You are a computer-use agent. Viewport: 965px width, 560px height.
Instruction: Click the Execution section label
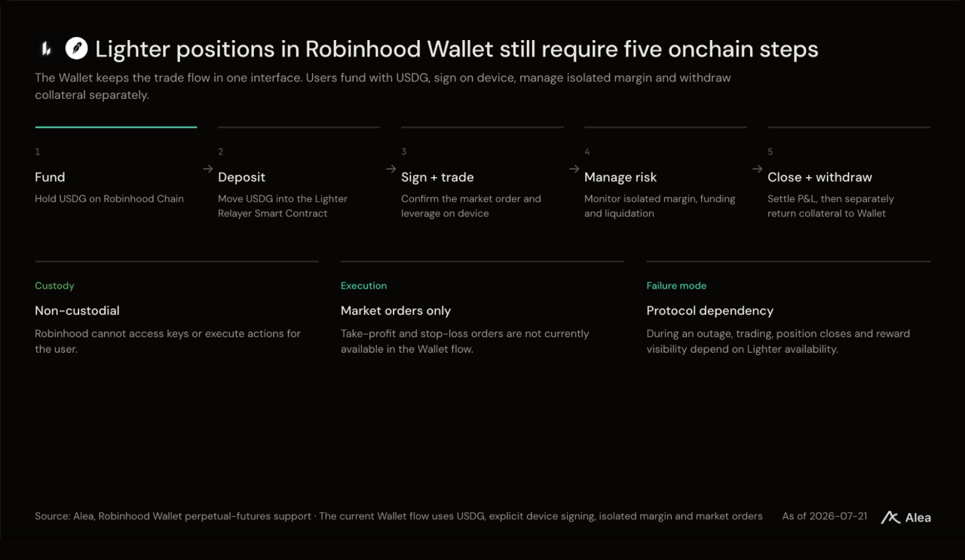click(x=363, y=286)
